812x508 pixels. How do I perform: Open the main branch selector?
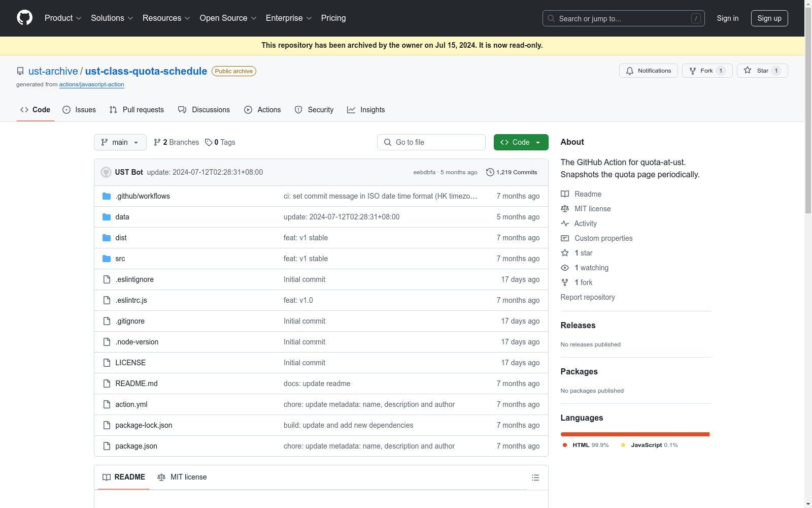pyautogui.click(x=120, y=142)
